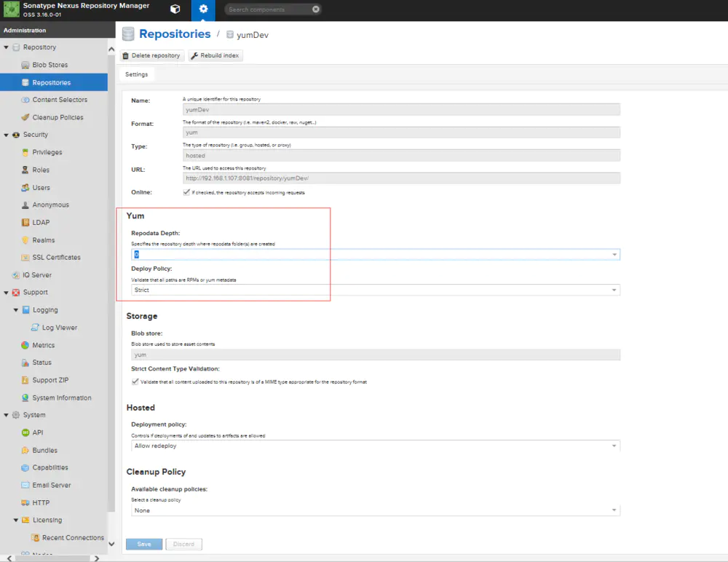Click the sidebar horizontal scroll left arrow
The width and height of the screenshot is (728, 562).
(9, 558)
